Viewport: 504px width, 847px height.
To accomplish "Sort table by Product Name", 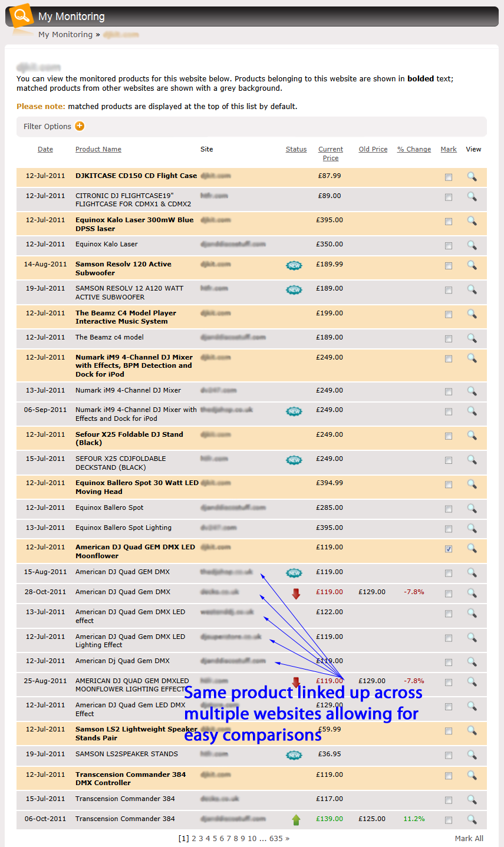I will pyautogui.click(x=98, y=149).
